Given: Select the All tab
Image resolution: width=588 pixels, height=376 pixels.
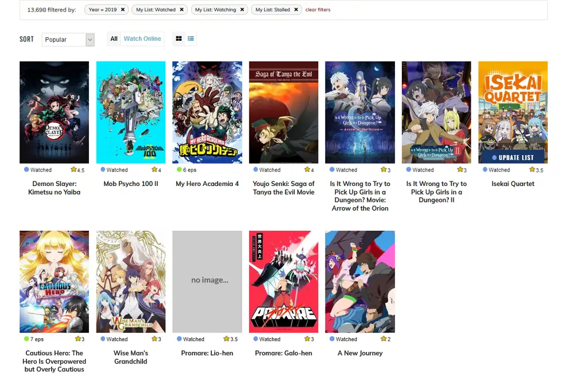Looking at the screenshot, I should 114,38.
